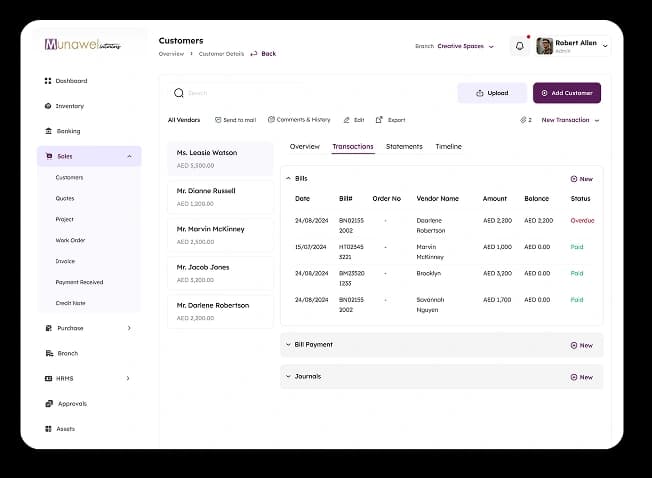Click the Export arrow icon
Screen dimensions: 652x478
(x=379, y=120)
